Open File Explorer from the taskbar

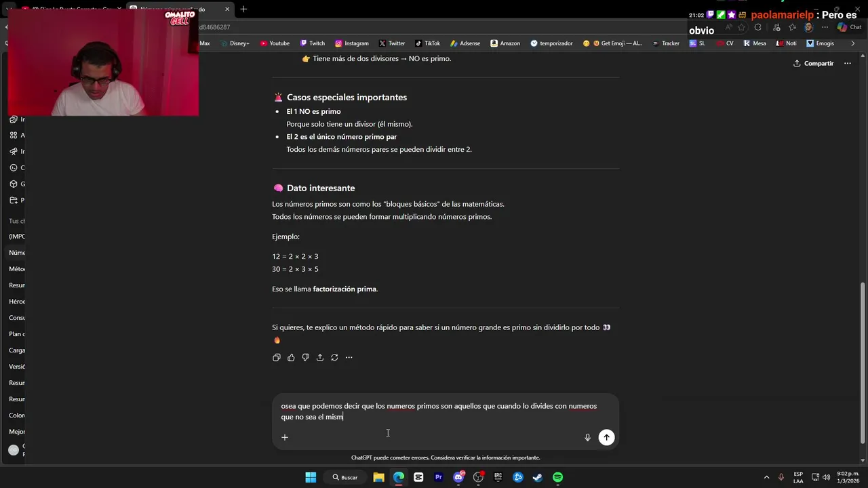pos(378,477)
